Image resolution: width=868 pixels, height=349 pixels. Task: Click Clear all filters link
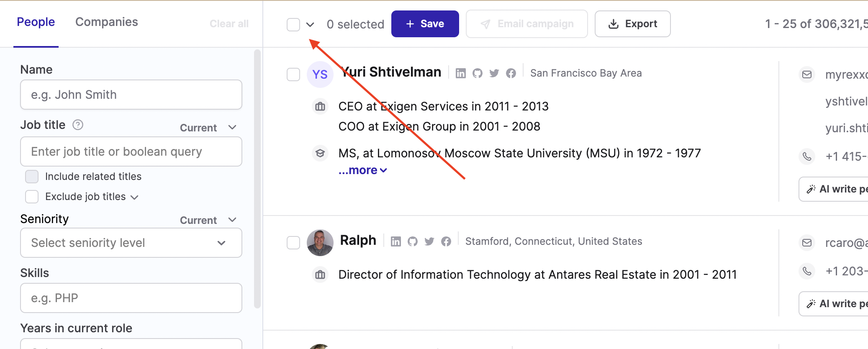click(x=229, y=24)
